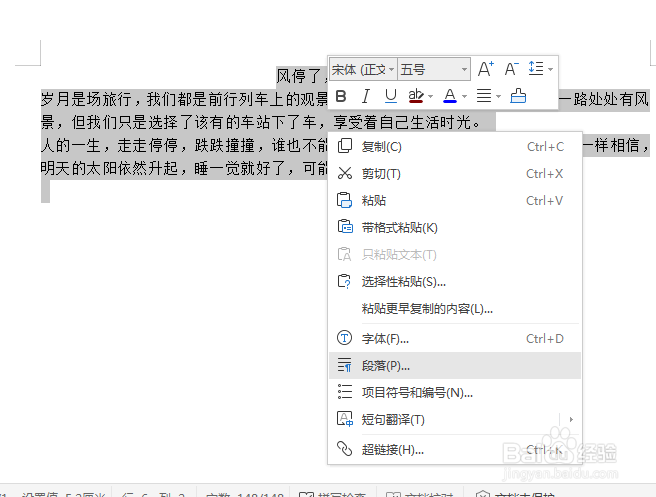This screenshot has width=656, height=497.
Task: Click text 岁月是场旅行 in document
Action: [x=86, y=100]
